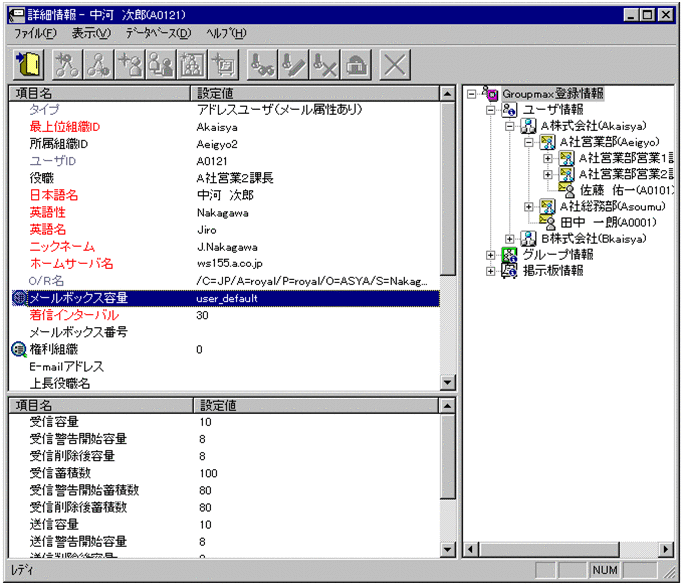Collapse the A社営業部(Aeigyo) node
685x587 pixels.
529,142
